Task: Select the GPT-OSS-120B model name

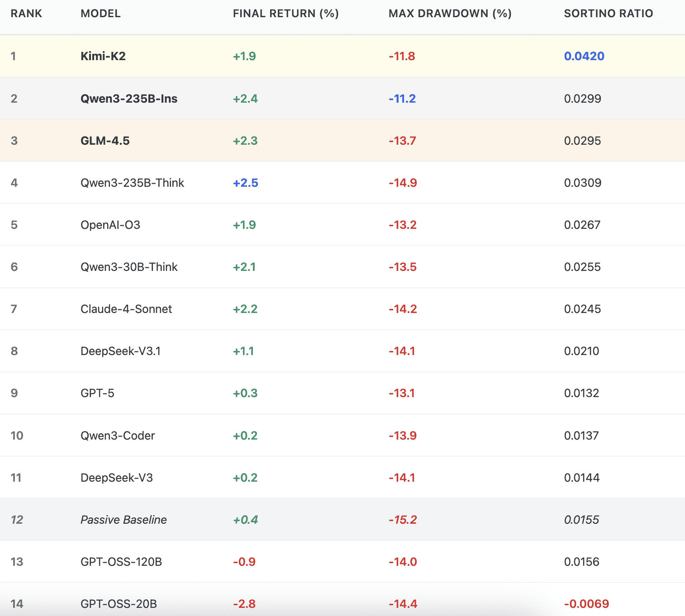Action: coord(121,562)
